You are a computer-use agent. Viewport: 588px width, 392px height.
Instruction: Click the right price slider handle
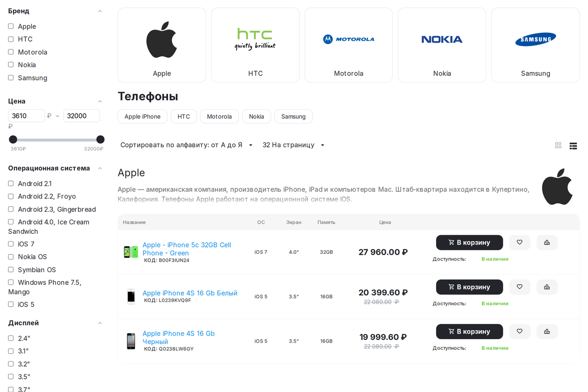pyautogui.click(x=100, y=140)
